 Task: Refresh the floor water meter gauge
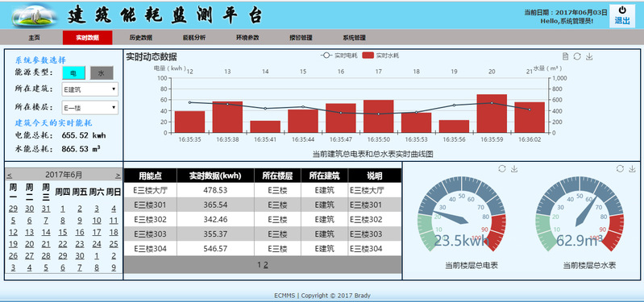pos(620,168)
